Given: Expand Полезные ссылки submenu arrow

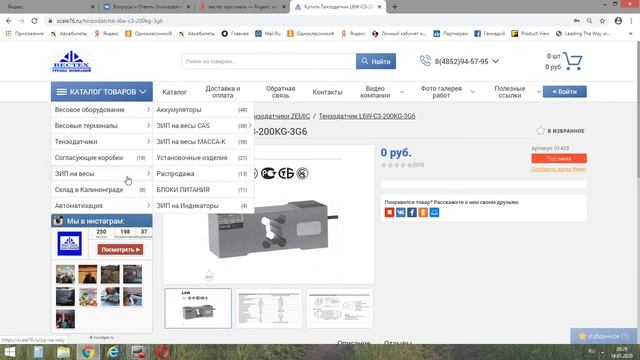Looking at the screenshot, I should coord(539,92).
